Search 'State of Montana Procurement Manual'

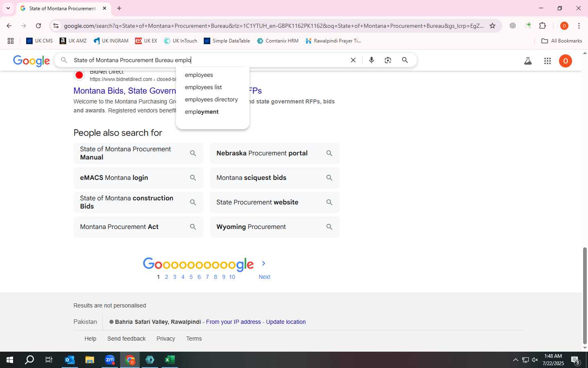pos(138,153)
